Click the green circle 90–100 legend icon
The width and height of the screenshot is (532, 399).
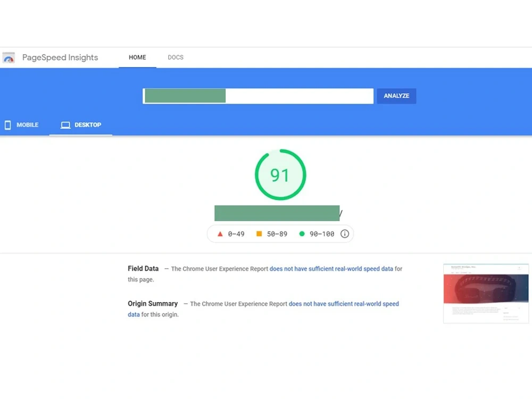(302, 234)
